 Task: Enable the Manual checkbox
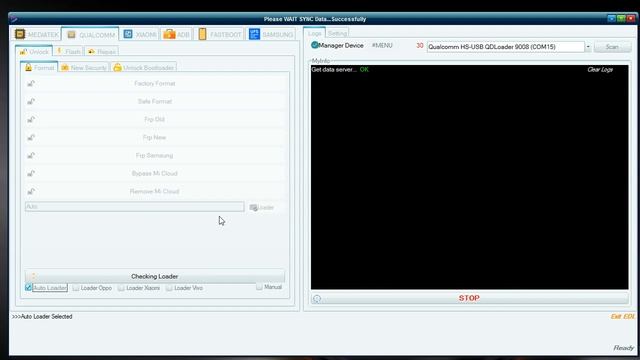[x=259, y=287]
